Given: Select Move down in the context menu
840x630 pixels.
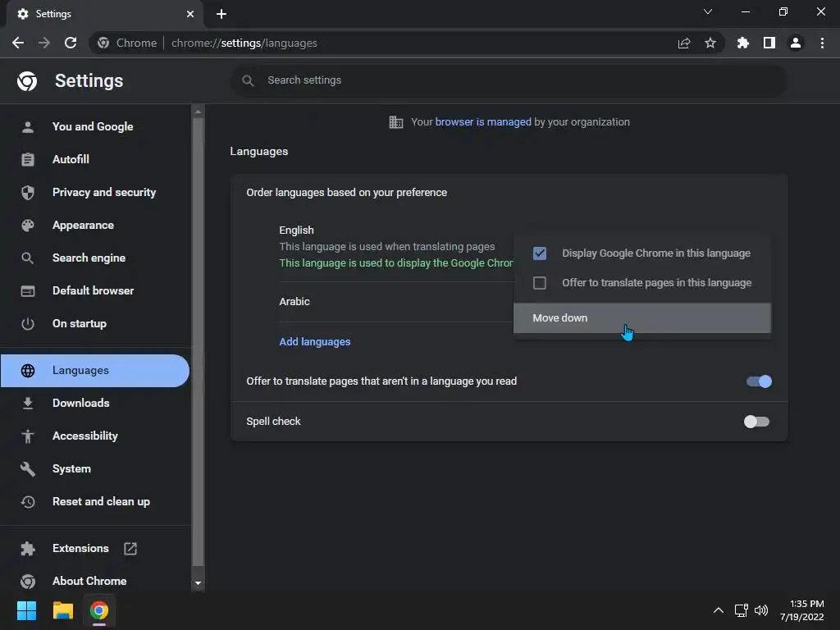Looking at the screenshot, I should (641, 318).
